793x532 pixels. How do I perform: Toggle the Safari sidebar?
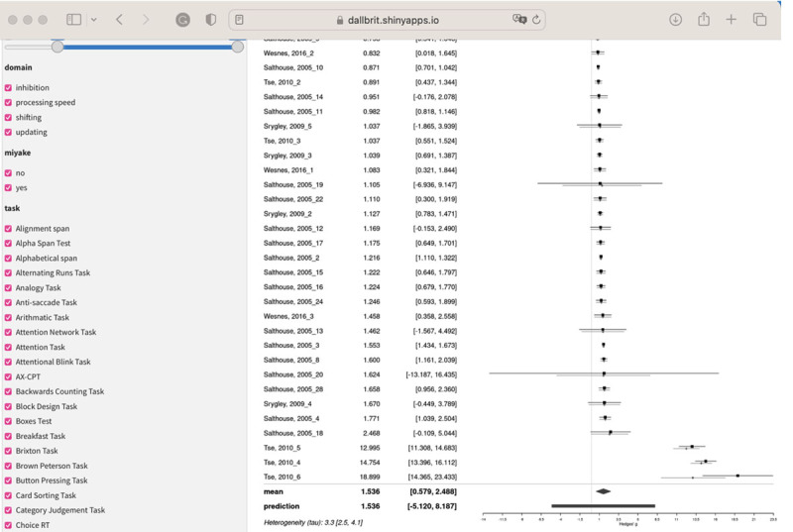coord(73,19)
